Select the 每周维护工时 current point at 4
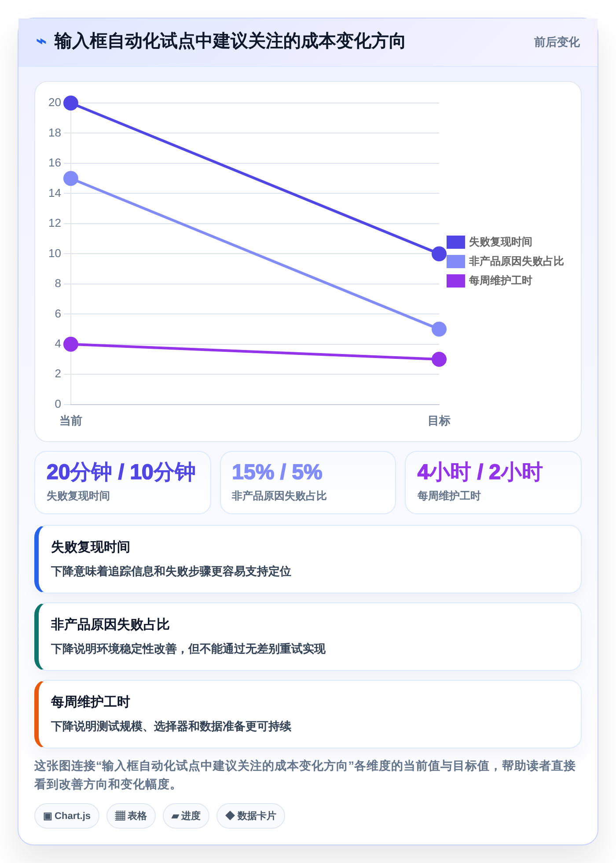Viewport: 616px width, 863px height. (71, 344)
